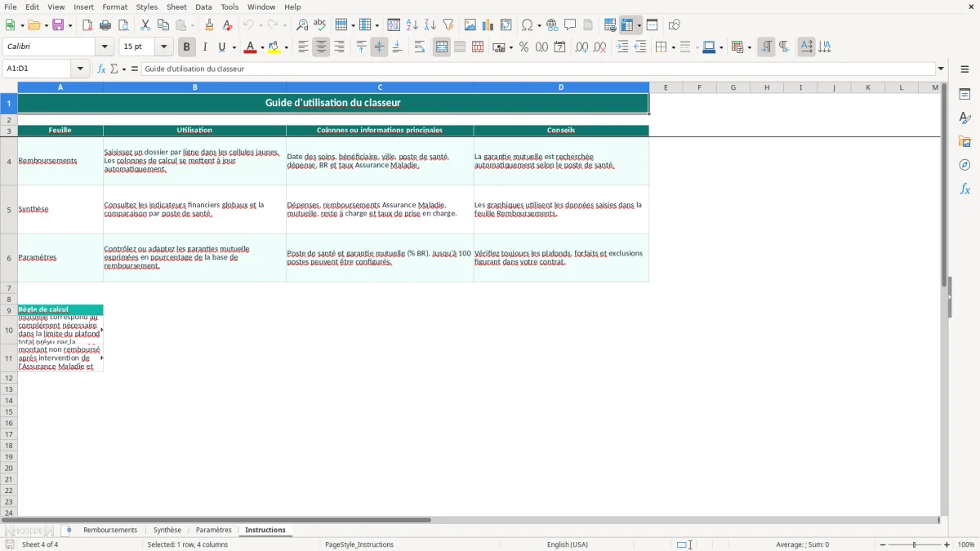Screen dimensions: 980x551
Task: Click the yellow background color swatch
Action: (274, 47)
